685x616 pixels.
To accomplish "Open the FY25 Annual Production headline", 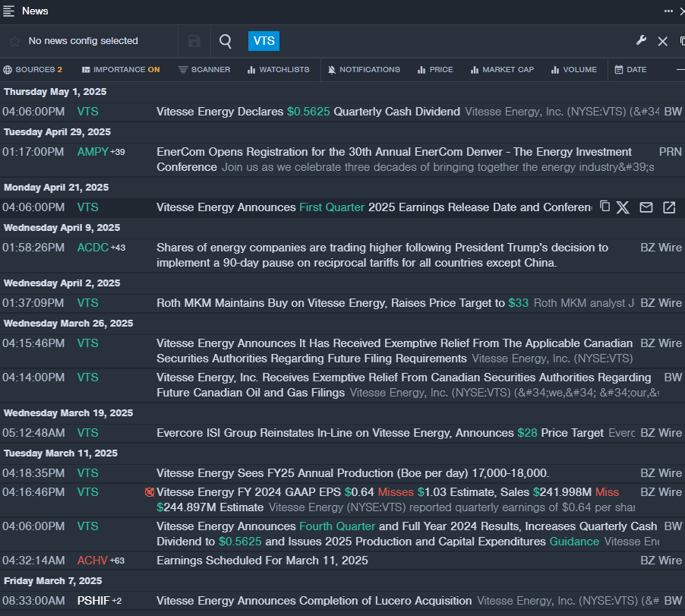I will [x=353, y=472].
